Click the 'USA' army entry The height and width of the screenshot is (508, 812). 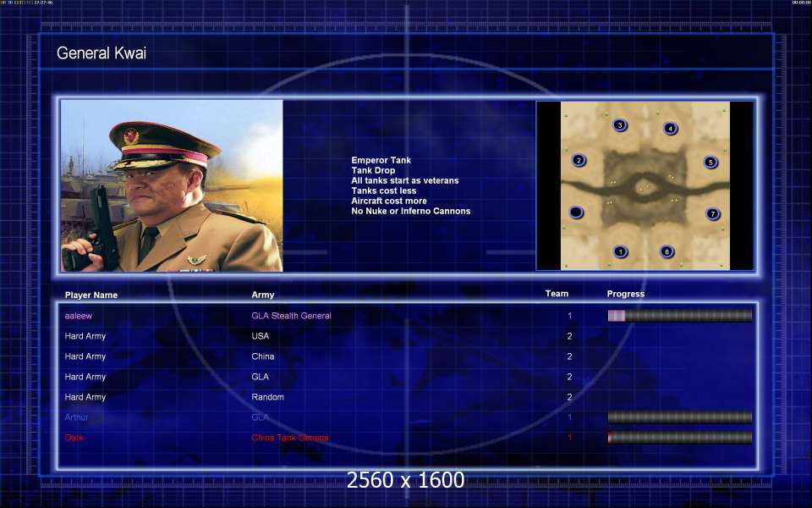(x=260, y=336)
